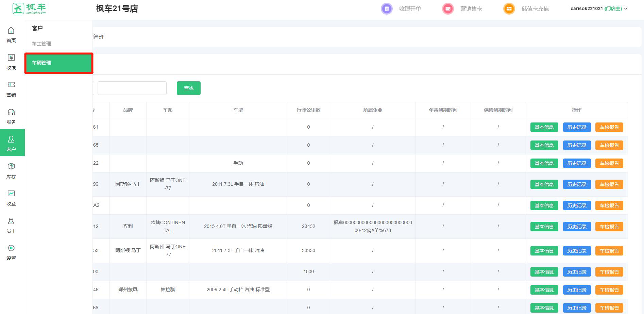Click 基本信息 for the 33333 km row
The width and height of the screenshot is (644, 314).
[x=544, y=251]
